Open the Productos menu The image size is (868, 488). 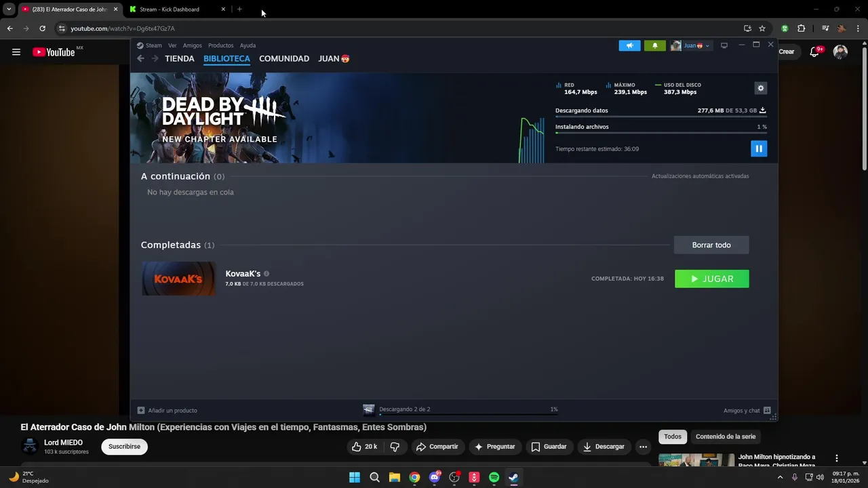coord(220,45)
